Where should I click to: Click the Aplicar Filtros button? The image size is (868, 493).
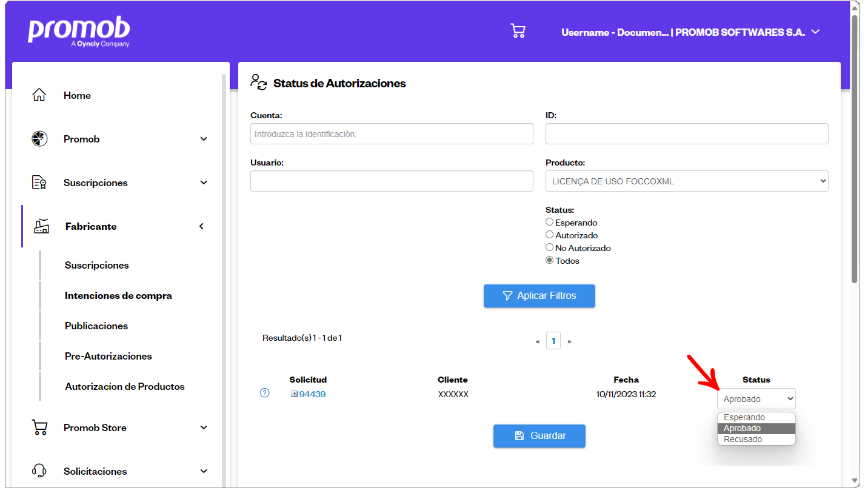pyautogui.click(x=539, y=296)
